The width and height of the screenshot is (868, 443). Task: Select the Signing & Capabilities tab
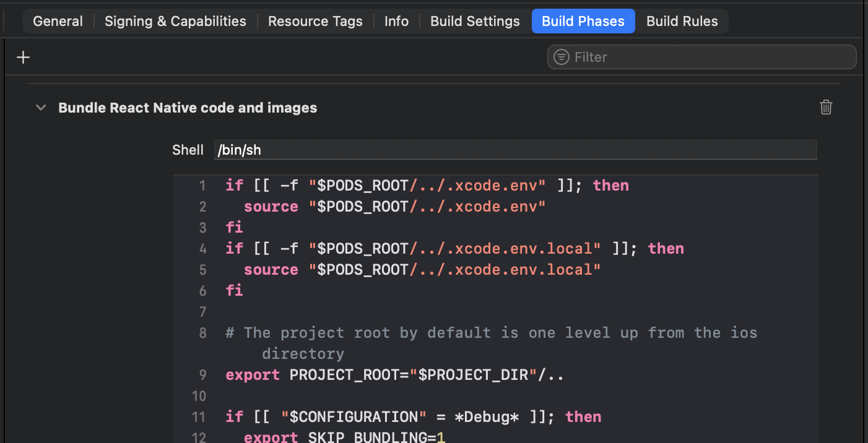tap(175, 20)
